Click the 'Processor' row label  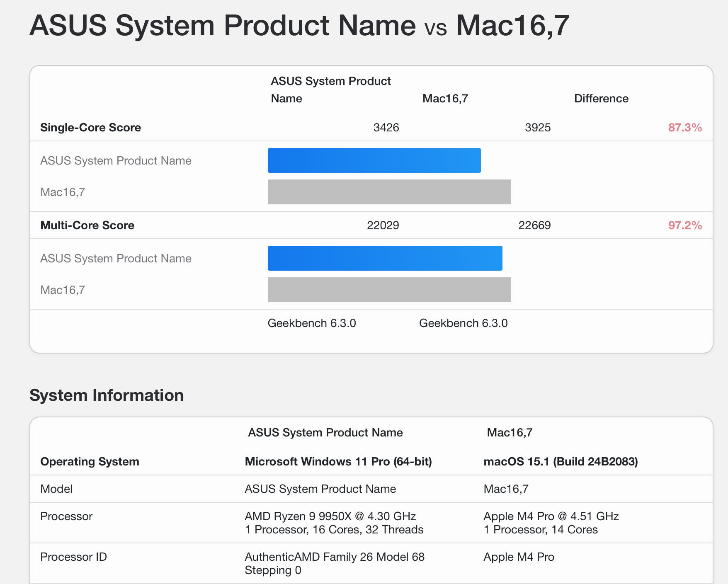click(66, 516)
